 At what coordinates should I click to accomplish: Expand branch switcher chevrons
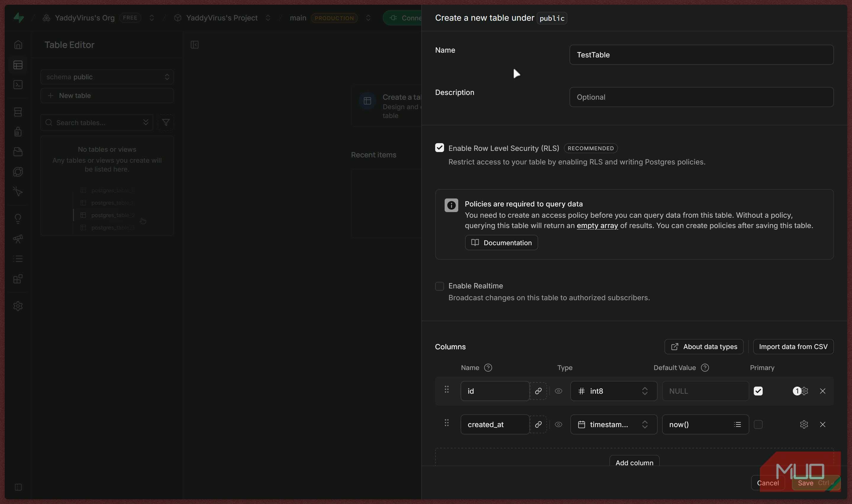368,18
